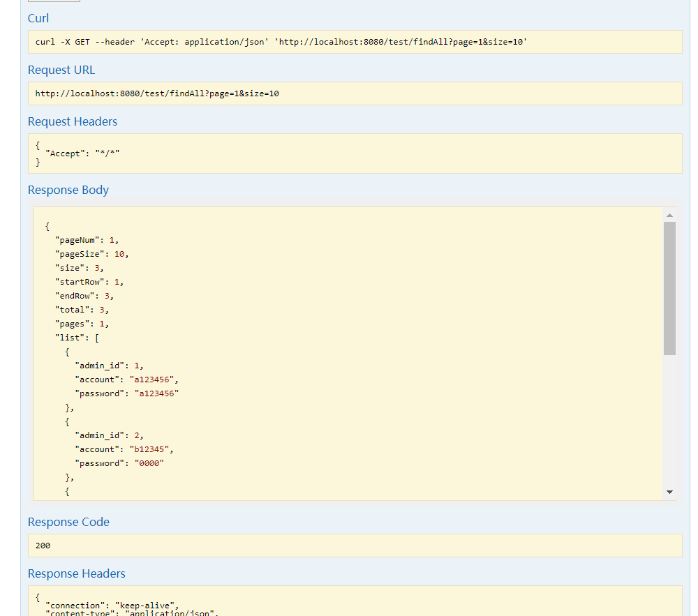Click the "endRow": 3 line
Screen dimensions: 698x616
84,296
